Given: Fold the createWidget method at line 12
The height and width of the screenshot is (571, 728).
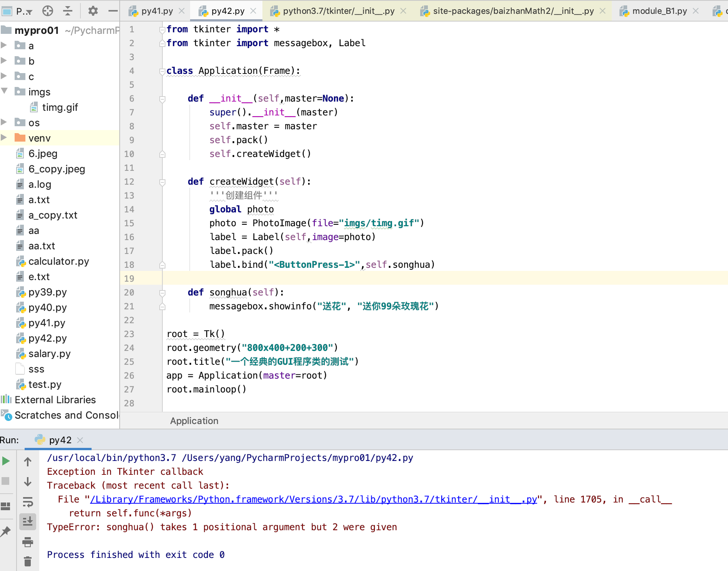Looking at the screenshot, I should pyautogui.click(x=162, y=182).
